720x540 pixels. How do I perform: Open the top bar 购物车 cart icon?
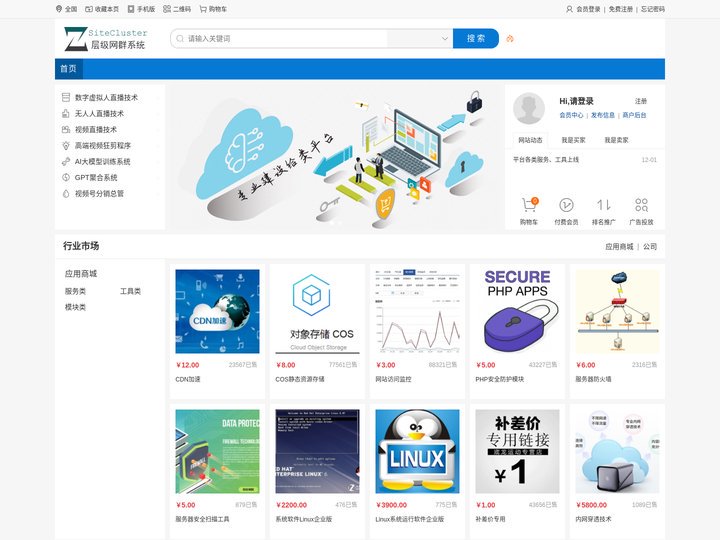click(203, 9)
